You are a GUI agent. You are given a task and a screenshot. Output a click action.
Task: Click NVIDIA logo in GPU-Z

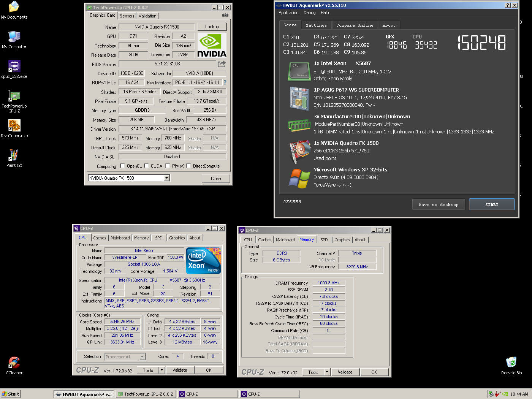[212, 46]
